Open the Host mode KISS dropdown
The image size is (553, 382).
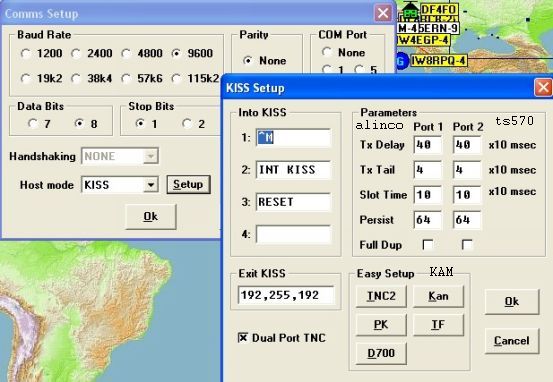click(151, 185)
